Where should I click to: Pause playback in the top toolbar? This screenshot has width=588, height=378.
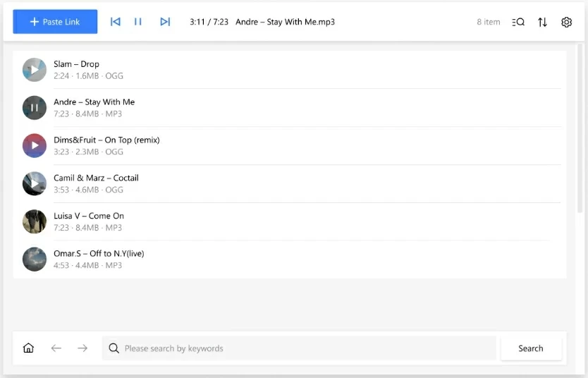[x=138, y=22]
